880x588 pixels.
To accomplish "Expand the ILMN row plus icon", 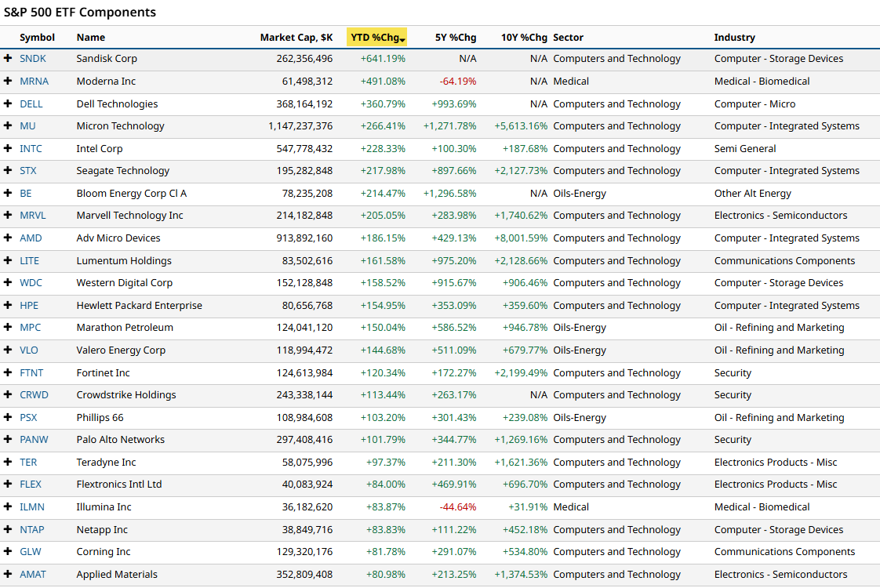I will pos(8,506).
